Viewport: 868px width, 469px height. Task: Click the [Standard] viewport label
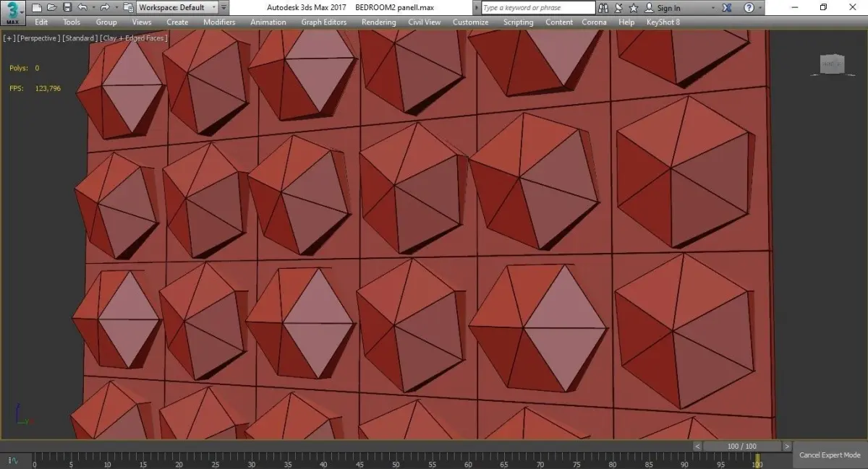pos(80,38)
